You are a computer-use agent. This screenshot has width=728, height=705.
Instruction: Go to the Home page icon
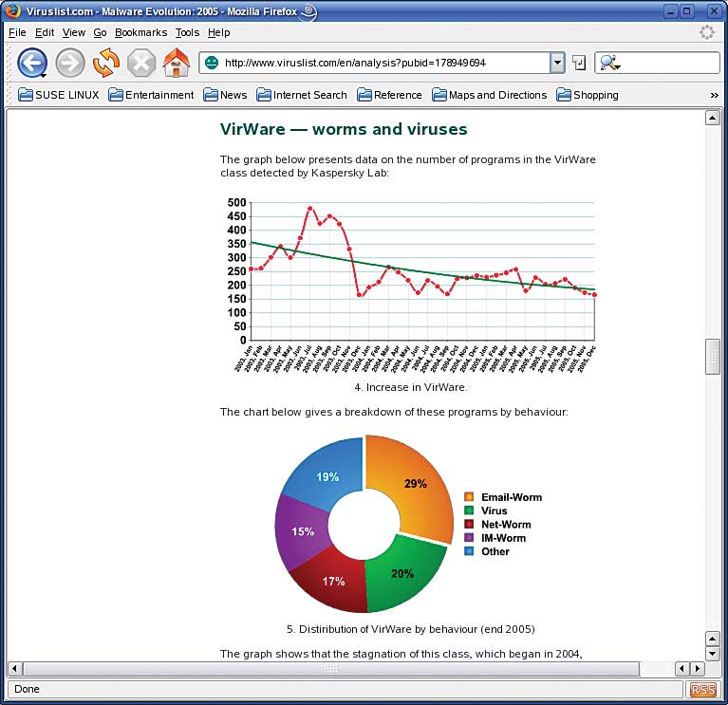pyautogui.click(x=177, y=63)
